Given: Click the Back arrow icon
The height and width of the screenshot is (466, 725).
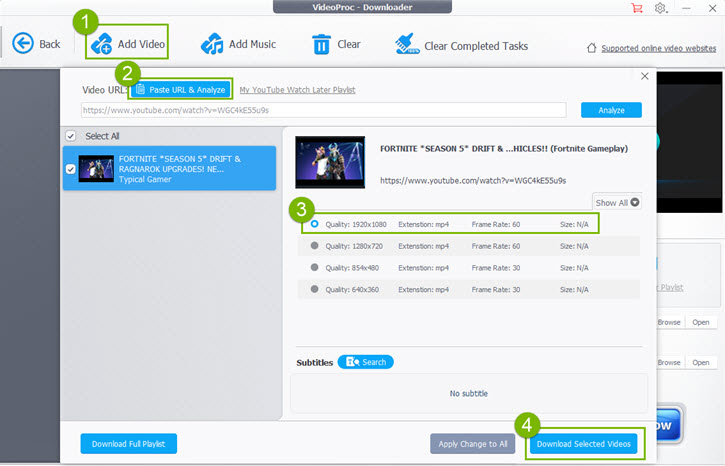Looking at the screenshot, I should (x=23, y=43).
